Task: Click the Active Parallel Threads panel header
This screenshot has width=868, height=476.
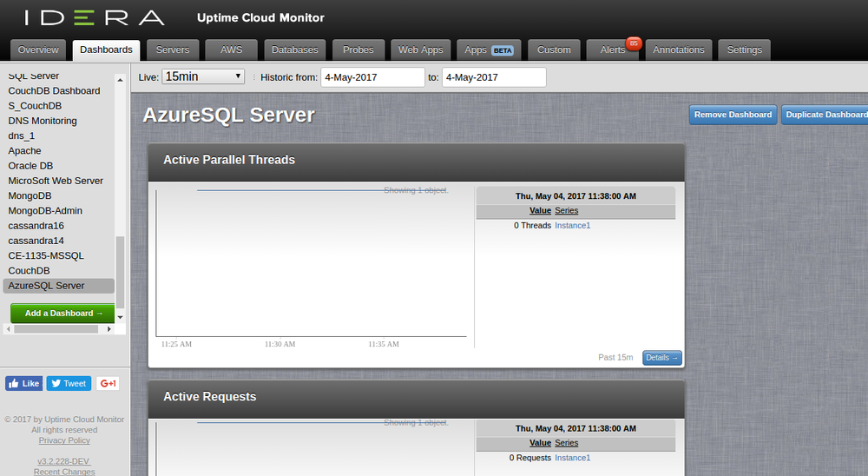Action: pyautogui.click(x=417, y=162)
